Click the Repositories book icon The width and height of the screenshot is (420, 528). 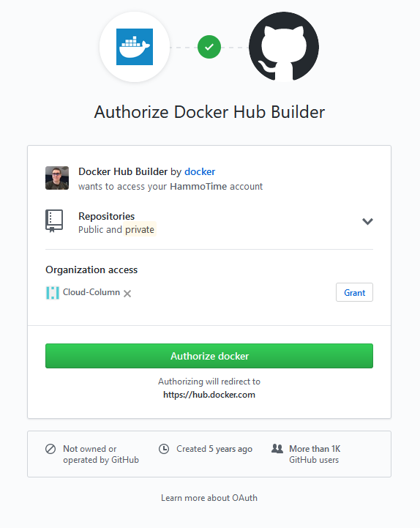54,221
